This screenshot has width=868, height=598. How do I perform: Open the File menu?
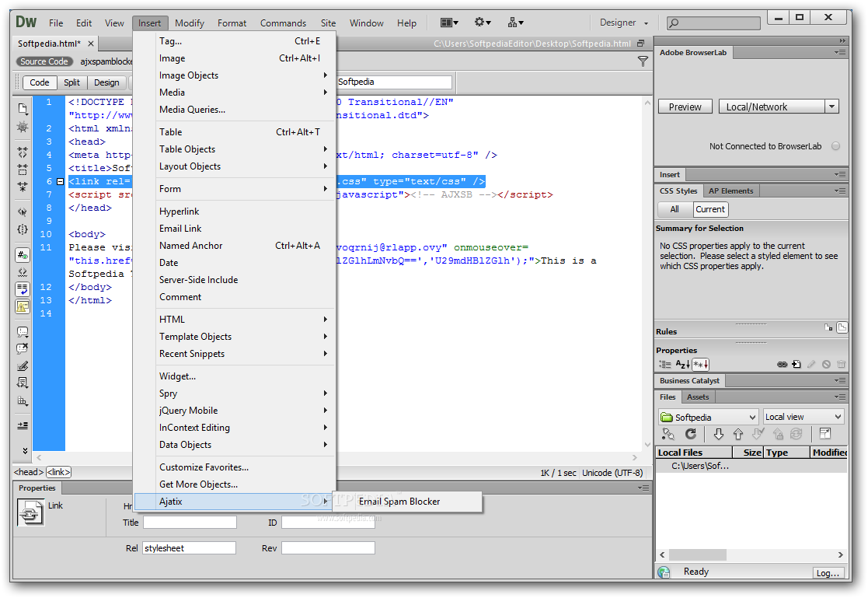(56, 23)
